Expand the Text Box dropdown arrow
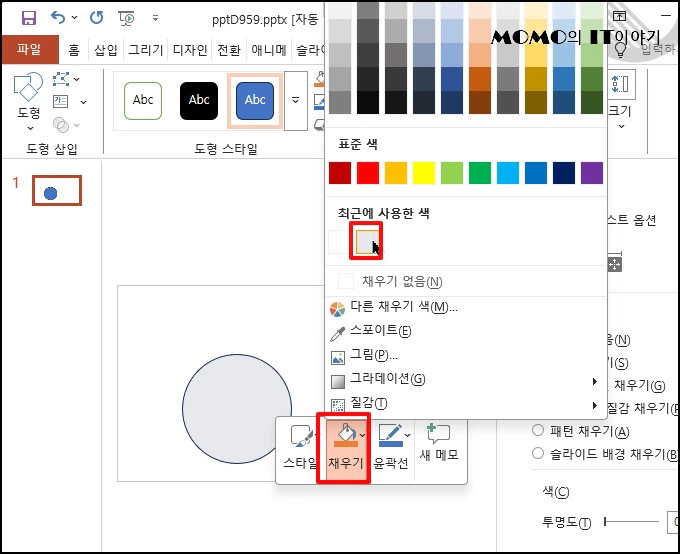 pyautogui.click(x=83, y=102)
